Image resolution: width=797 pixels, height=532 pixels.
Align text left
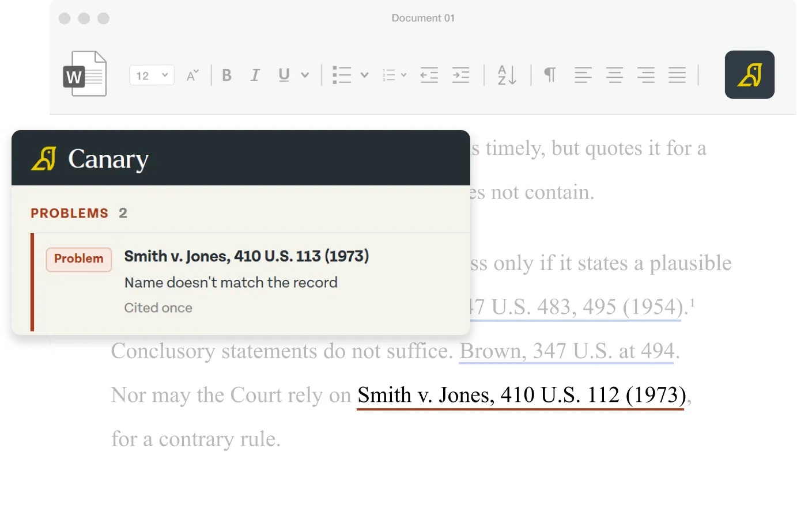(583, 75)
